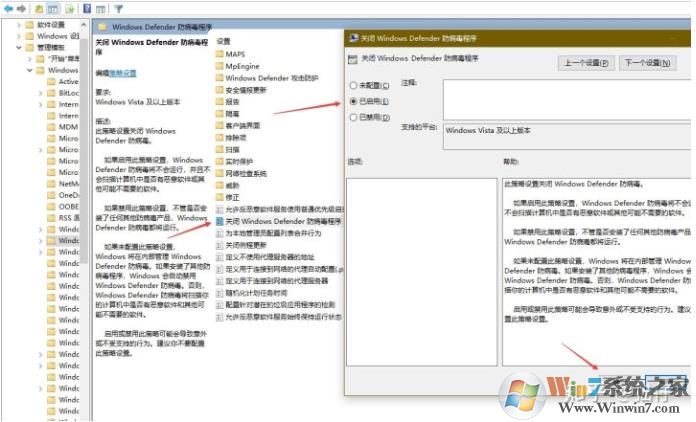
Task: Collapse the 管理模板 tree node
Action: pyautogui.click(x=19, y=47)
